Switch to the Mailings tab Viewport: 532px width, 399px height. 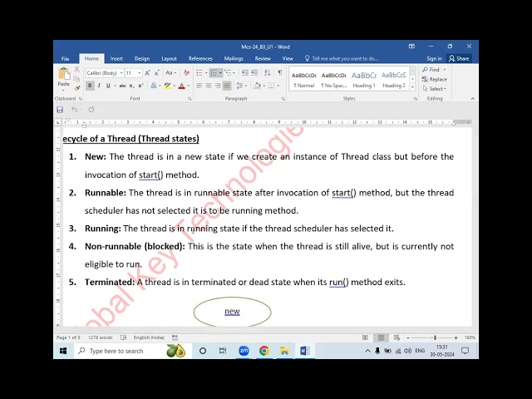[234, 59]
